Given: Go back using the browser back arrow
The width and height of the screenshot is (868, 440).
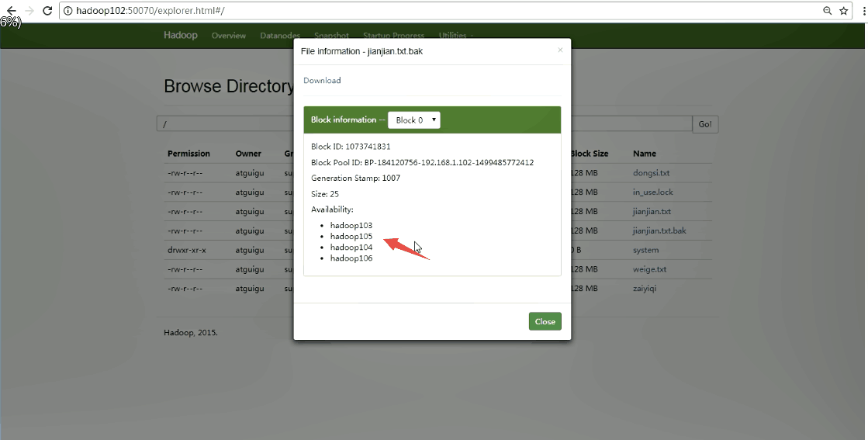Looking at the screenshot, I should click(x=11, y=11).
